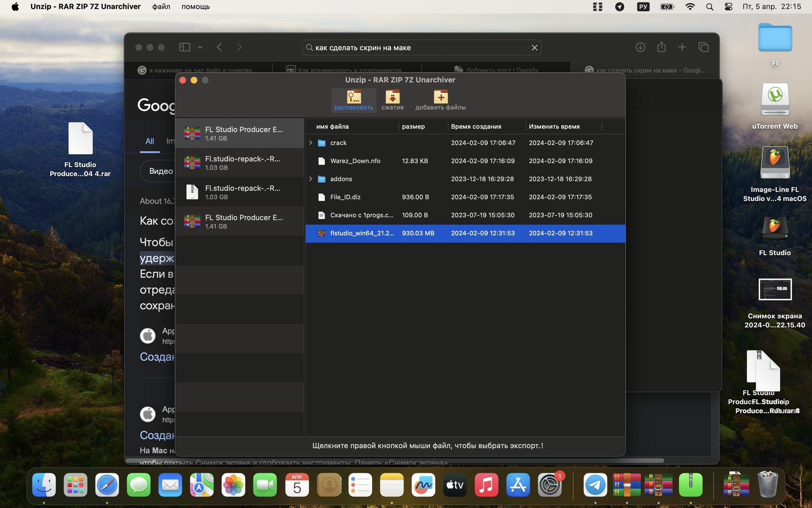Go forward in Safari
This screenshot has width=812, height=508.
click(239, 47)
